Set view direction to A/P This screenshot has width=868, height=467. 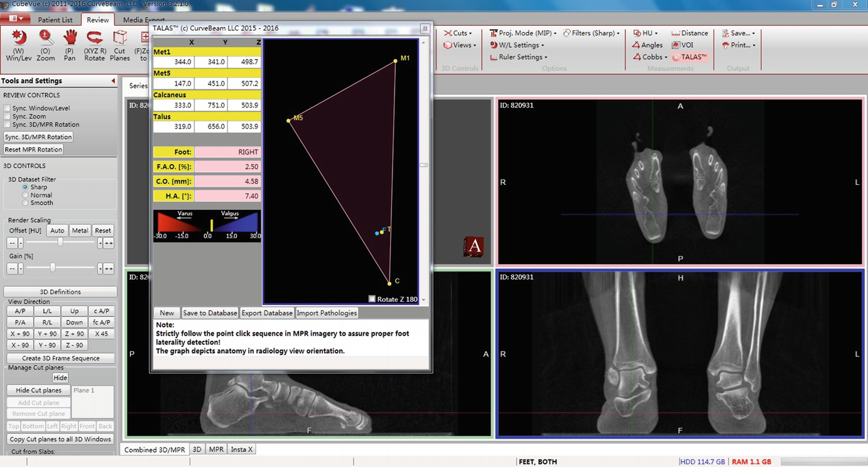pyautogui.click(x=20, y=311)
